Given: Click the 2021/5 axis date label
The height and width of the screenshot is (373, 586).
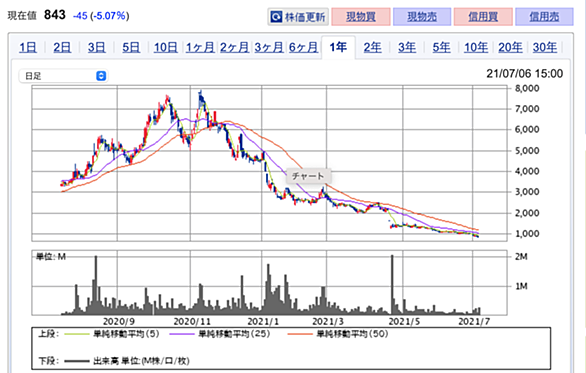Looking at the screenshot, I should [404, 321].
